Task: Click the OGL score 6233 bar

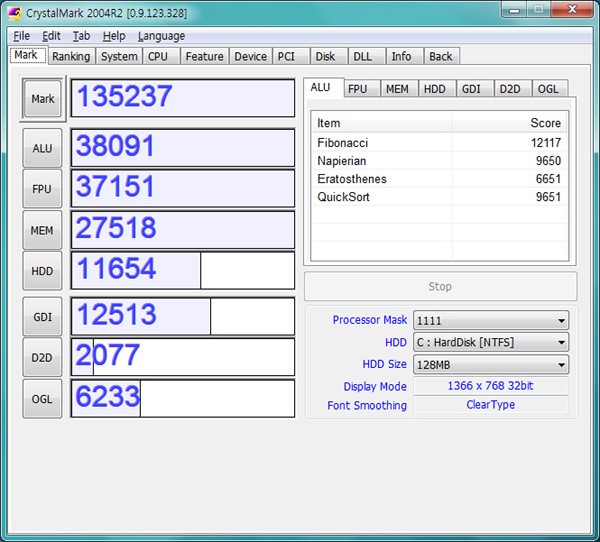Action: [183, 398]
